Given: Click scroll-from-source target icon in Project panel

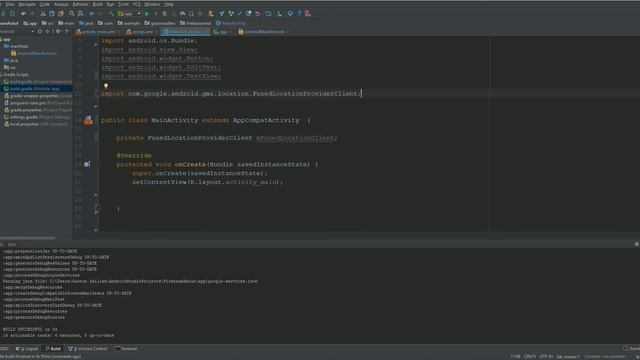Looking at the screenshot, I should [x=40, y=31].
